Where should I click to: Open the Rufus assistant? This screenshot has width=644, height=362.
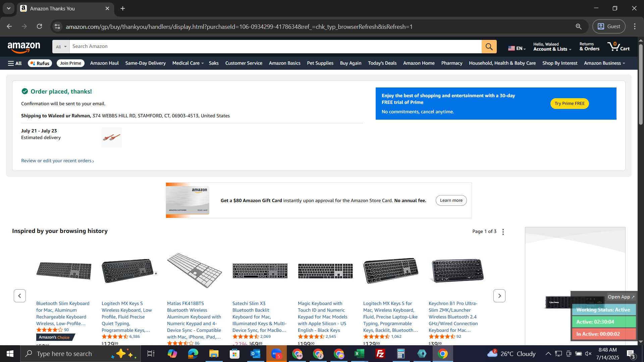(40, 63)
